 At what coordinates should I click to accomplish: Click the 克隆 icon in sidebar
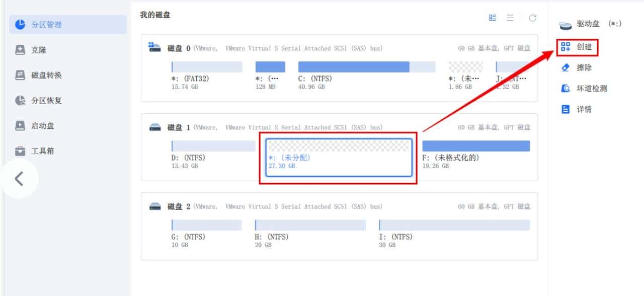[20, 50]
